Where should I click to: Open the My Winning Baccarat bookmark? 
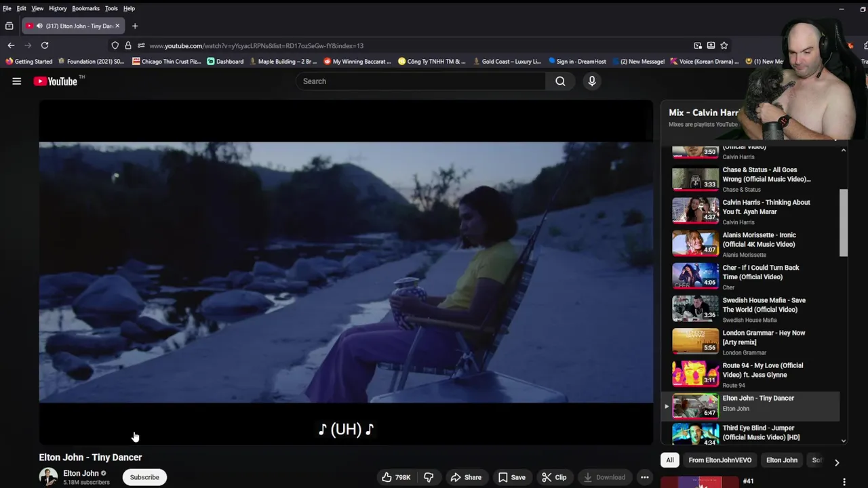click(x=357, y=61)
